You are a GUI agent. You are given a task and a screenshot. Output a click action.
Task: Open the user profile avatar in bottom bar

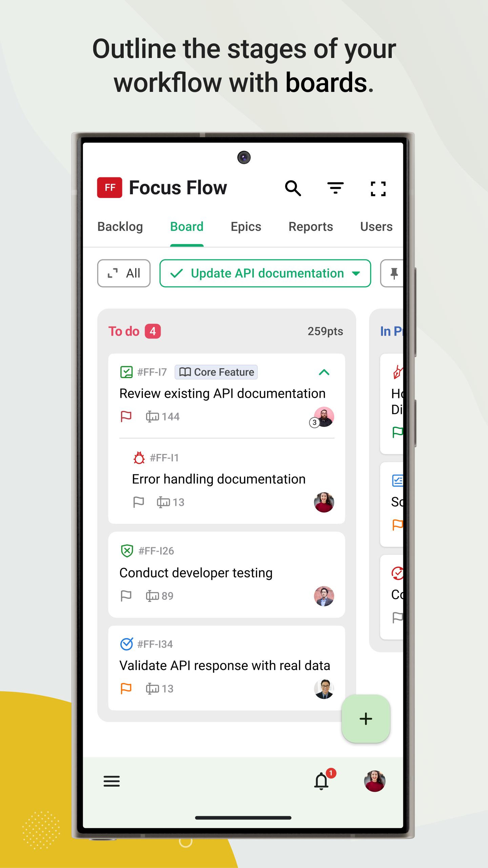point(375,781)
